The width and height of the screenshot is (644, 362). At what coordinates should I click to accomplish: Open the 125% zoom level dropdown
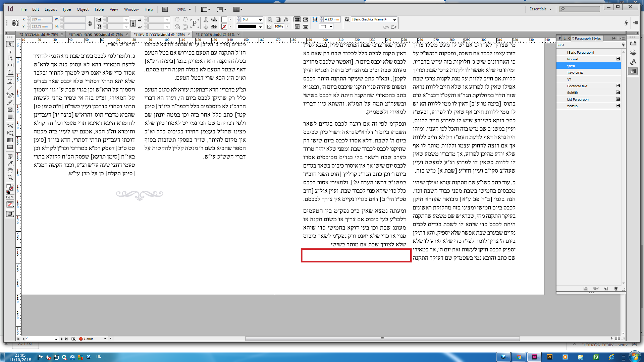(190, 9)
